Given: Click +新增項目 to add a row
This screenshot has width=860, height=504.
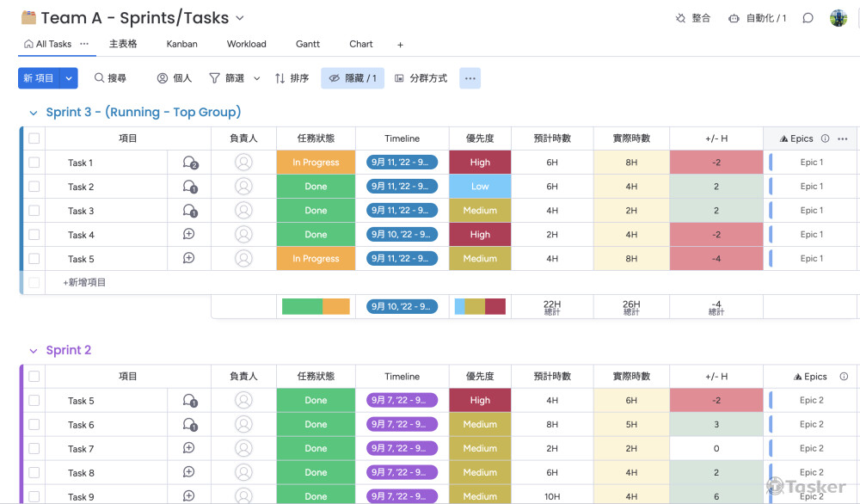Looking at the screenshot, I should tap(84, 282).
